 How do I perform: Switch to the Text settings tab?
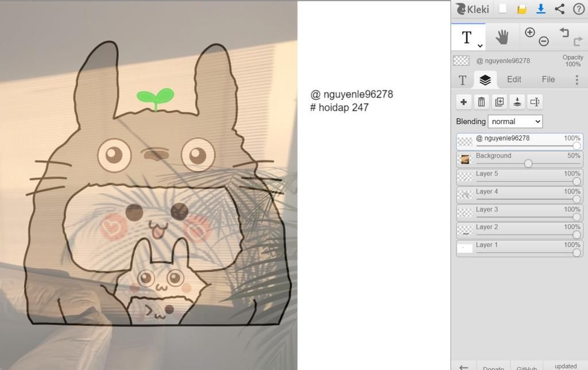click(x=463, y=79)
